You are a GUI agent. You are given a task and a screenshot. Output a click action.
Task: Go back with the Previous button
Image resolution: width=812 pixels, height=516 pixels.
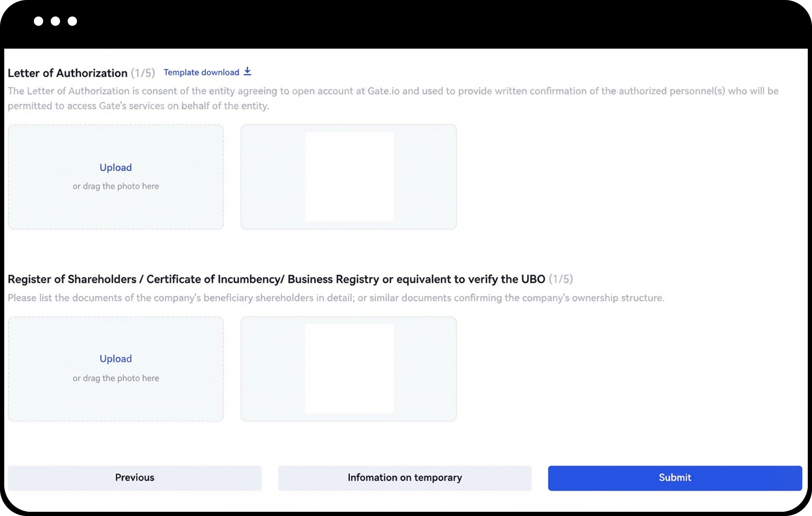(134, 478)
